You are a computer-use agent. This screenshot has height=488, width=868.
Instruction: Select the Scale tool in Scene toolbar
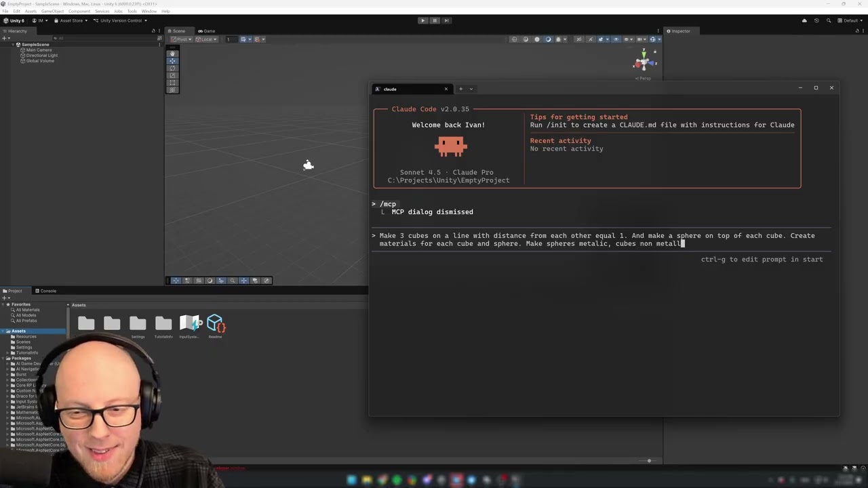[172, 75]
